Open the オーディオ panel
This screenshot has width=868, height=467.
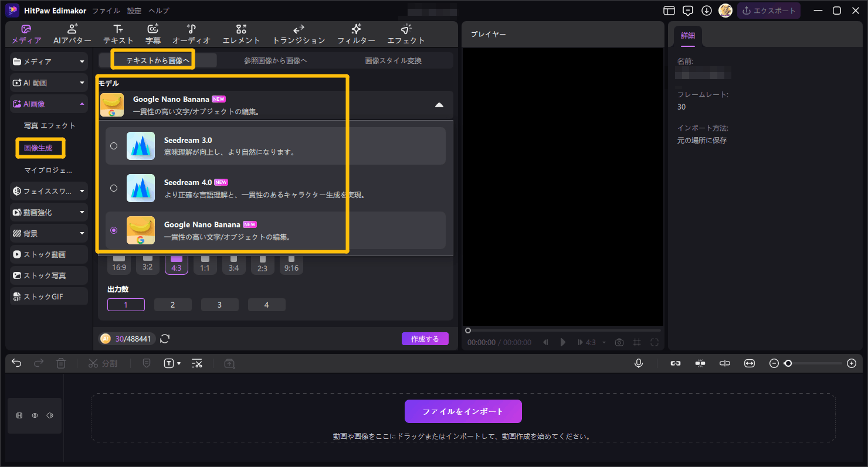pos(191,33)
